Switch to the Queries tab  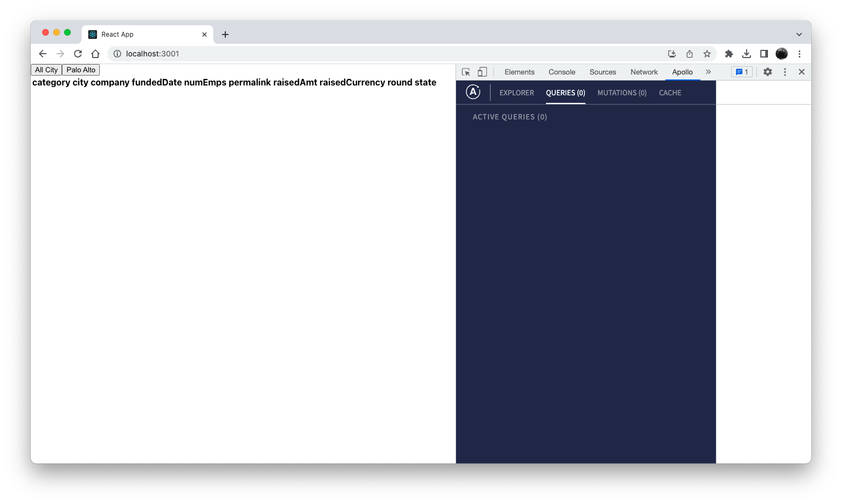pos(565,93)
